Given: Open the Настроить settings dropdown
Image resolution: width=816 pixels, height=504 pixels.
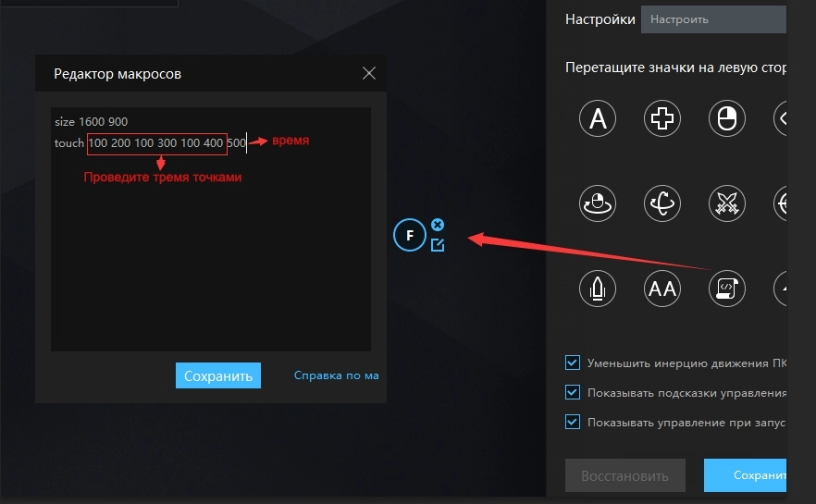Looking at the screenshot, I should coord(712,18).
